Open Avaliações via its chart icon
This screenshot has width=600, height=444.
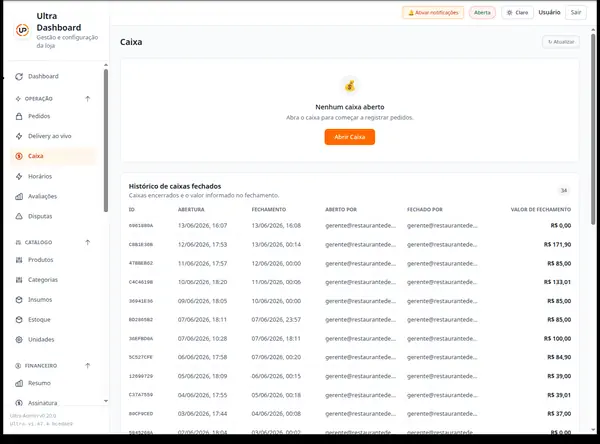point(19,196)
